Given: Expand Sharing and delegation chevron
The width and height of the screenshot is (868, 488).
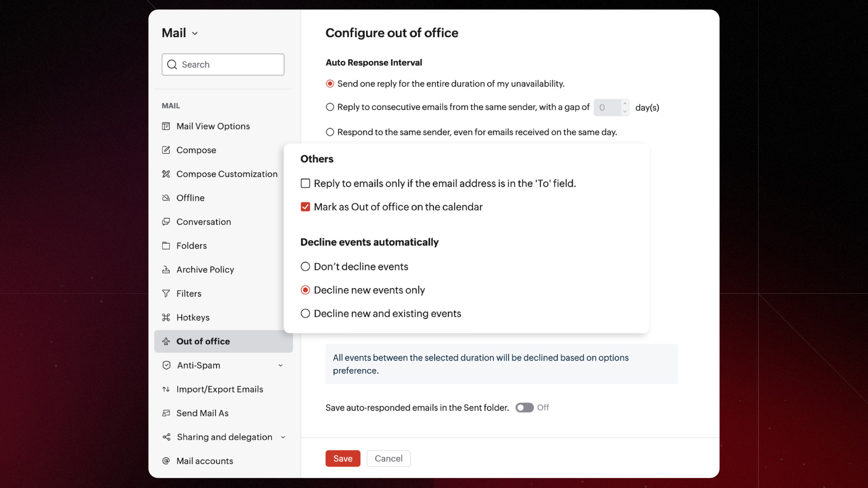Looking at the screenshot, I should [283, 437].
